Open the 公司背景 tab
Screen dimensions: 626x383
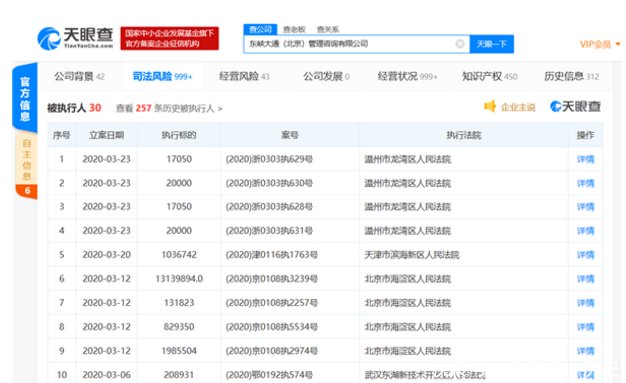click(x=79, y=76)
